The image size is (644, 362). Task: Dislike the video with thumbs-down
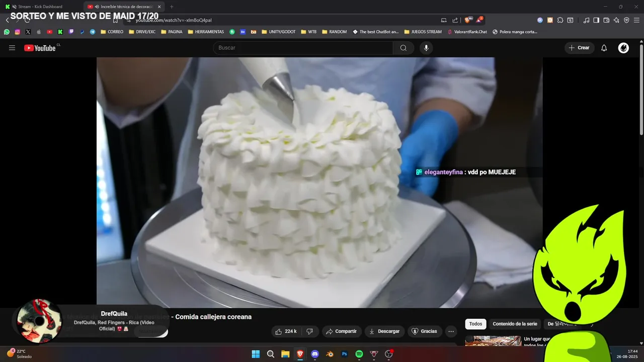(309, 331)
